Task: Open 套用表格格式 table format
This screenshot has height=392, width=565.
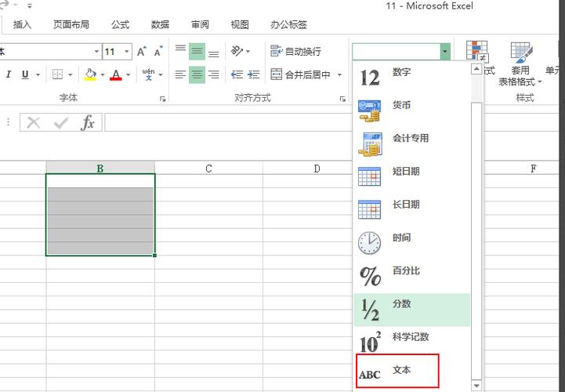Action: coord(520,64)
